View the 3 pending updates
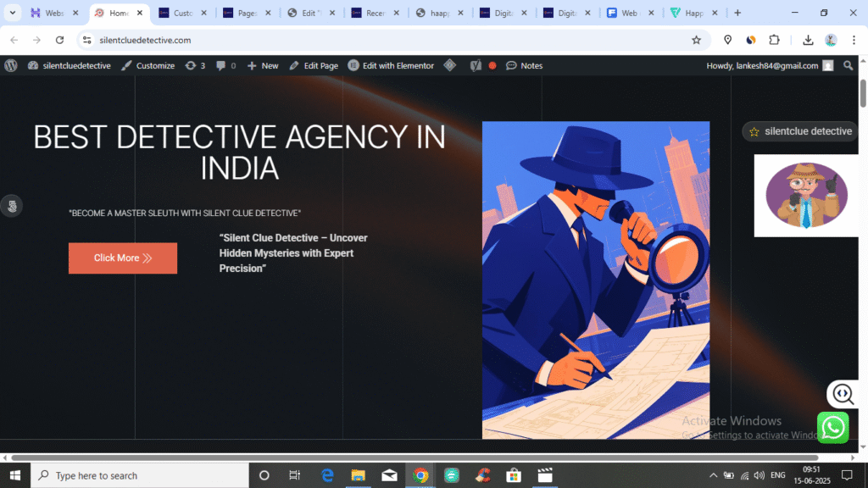Screen dimensions: 868x488 195,65
